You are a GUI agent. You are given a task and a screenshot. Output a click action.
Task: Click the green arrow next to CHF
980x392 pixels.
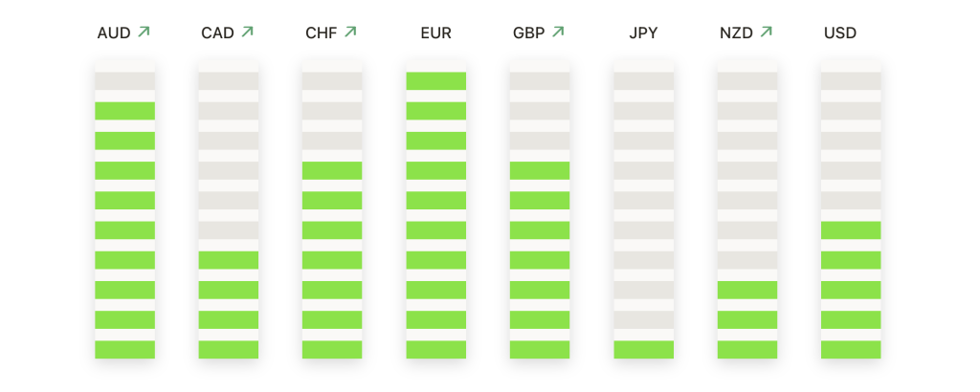tap(350, 33)
